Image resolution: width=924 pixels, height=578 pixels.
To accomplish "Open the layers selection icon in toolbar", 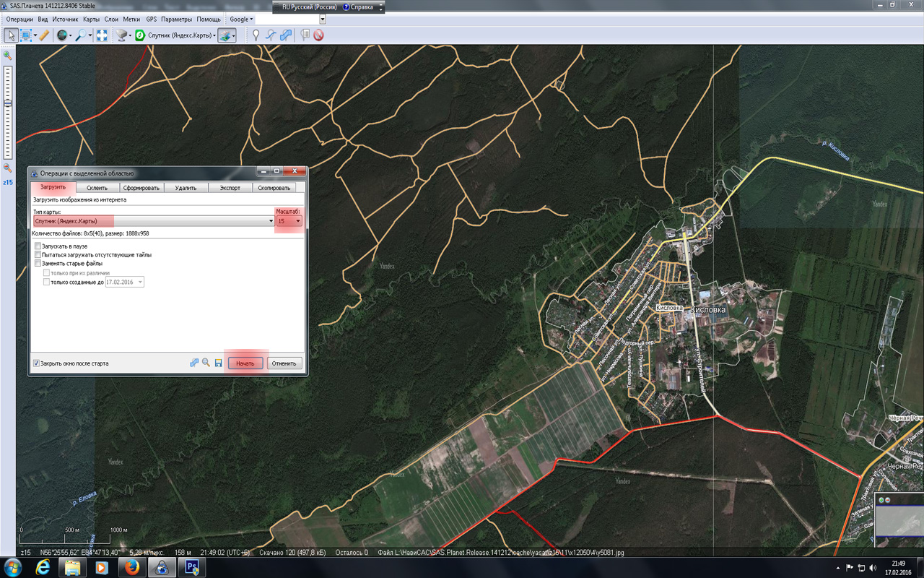I will tap(225, 35).
